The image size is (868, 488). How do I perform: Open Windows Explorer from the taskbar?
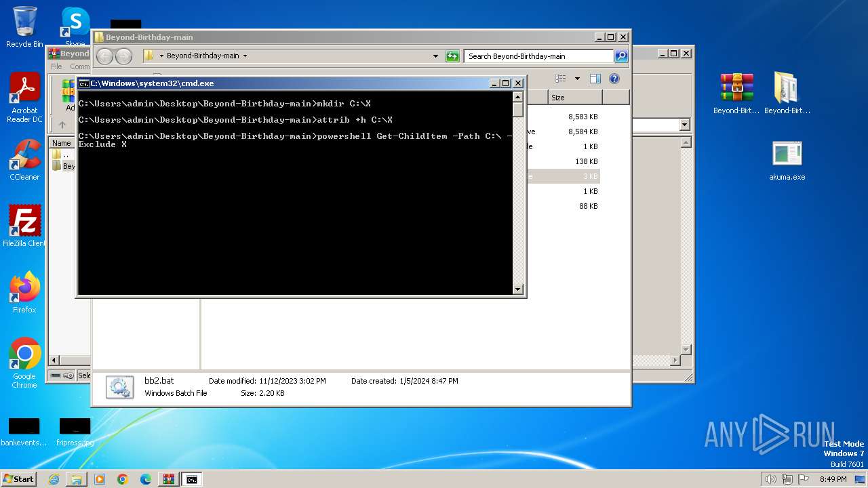pyautogui.click(x=77, y=479)
